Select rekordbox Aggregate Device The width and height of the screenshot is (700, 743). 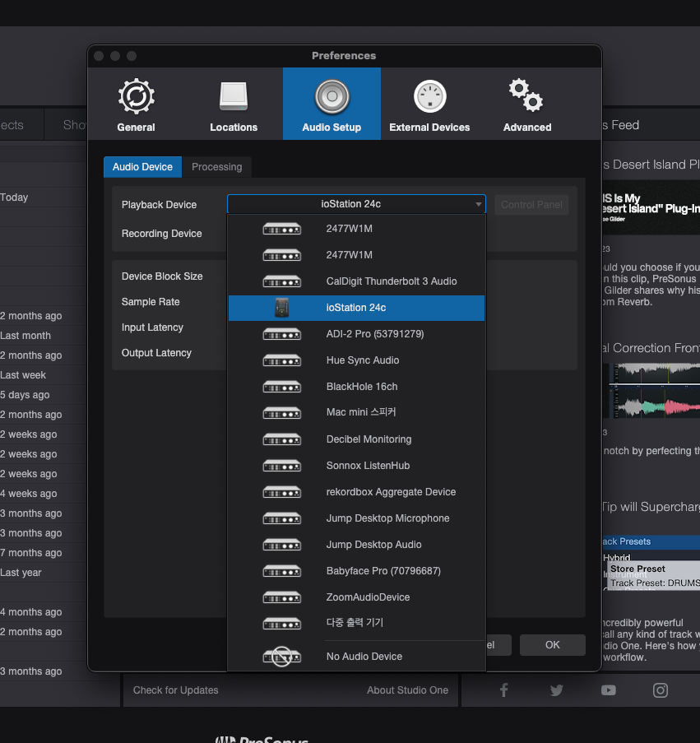[356, 492]
